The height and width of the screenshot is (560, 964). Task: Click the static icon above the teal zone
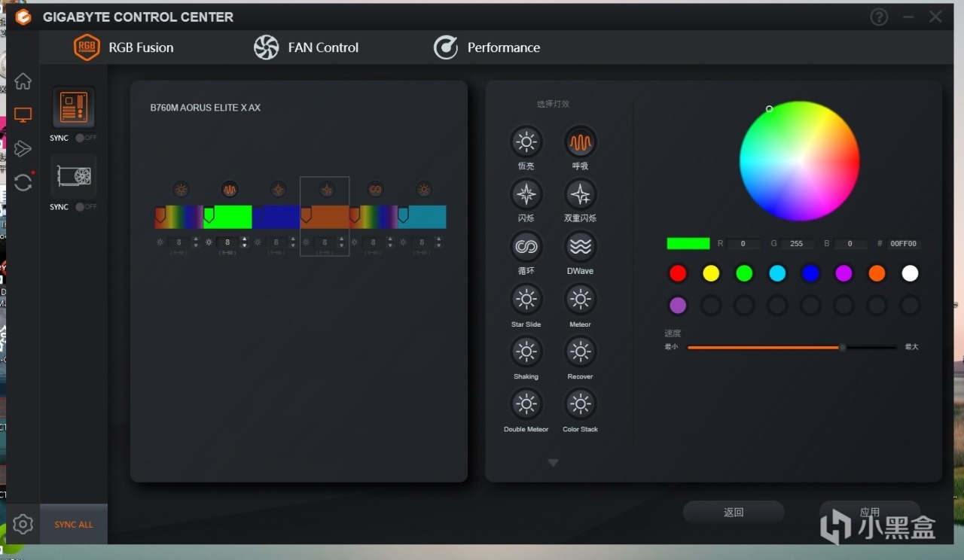coord(424,190)
